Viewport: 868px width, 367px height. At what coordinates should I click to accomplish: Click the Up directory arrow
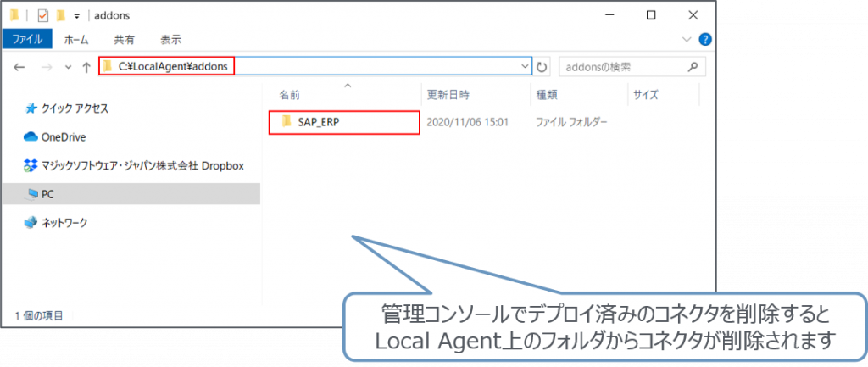[x=86, y=66]
